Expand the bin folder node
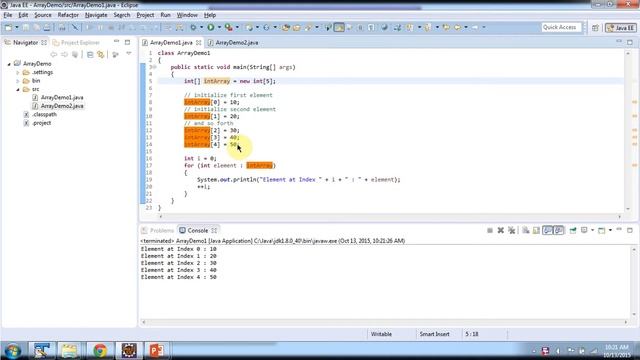This screenshot has width=640, height=360. point(18,81)
